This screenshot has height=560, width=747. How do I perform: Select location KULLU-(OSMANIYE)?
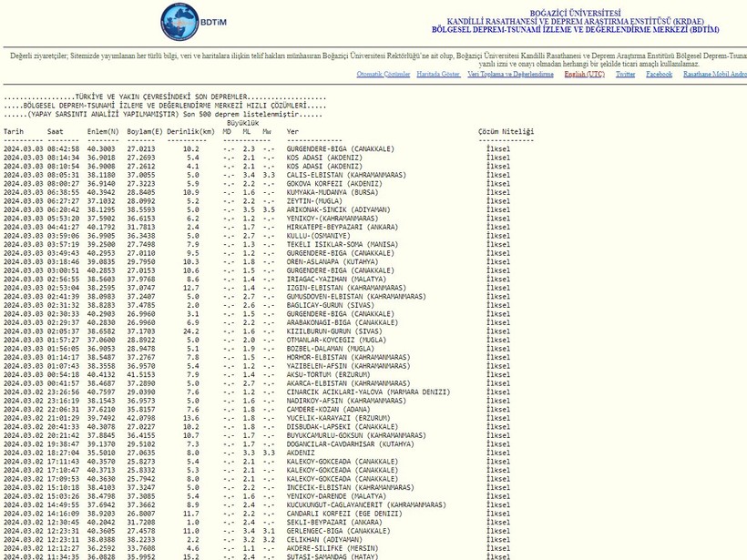coord(318,236)
